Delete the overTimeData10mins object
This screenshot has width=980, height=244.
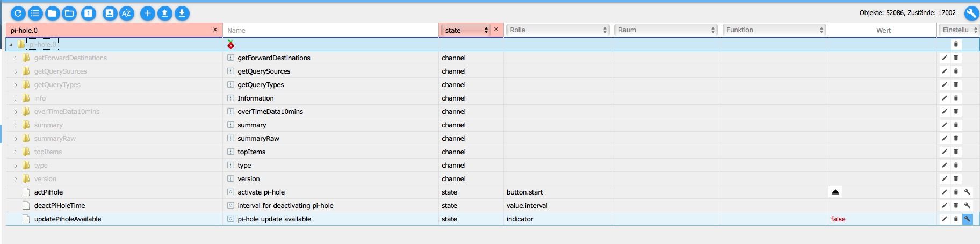[x=956, y=111]
